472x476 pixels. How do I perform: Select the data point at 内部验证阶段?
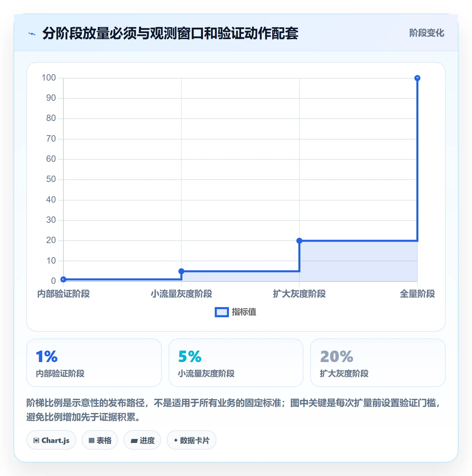click(x=63, y=279)
